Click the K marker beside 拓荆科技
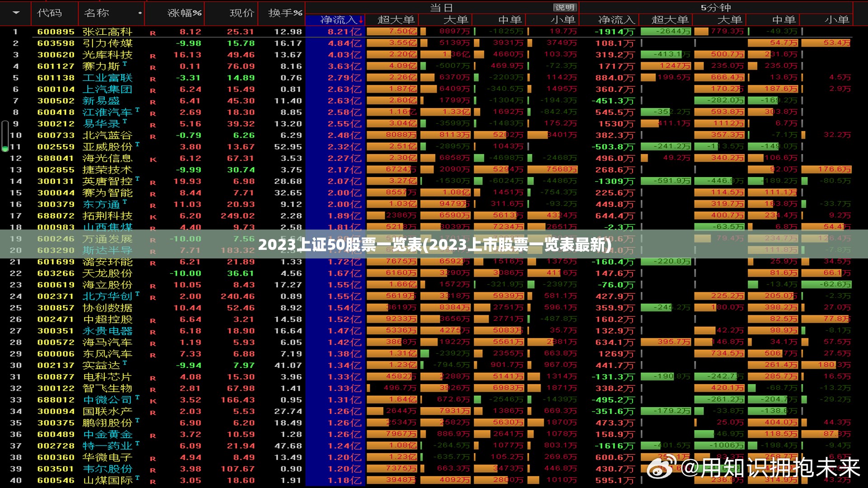 click(x=153, y=217)
